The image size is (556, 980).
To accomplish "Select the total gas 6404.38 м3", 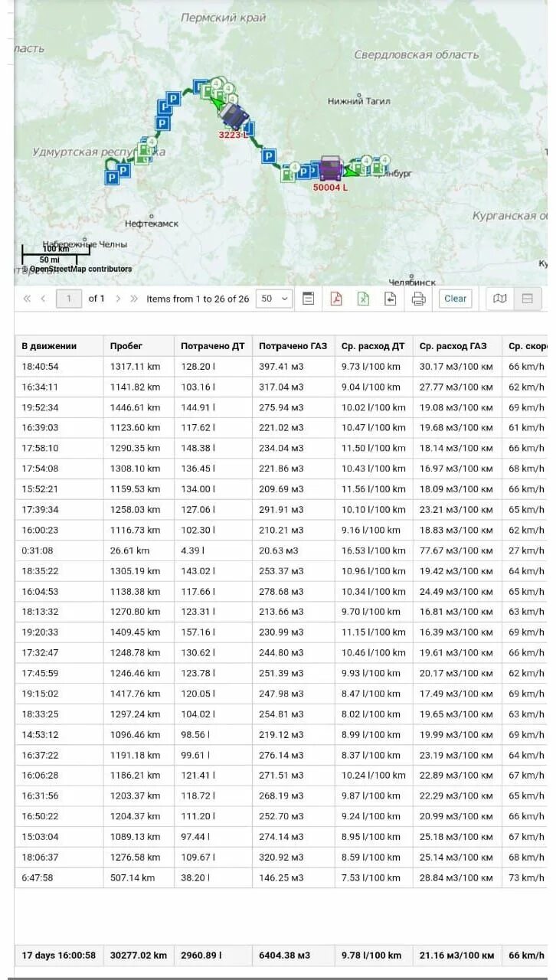I will 293,955.
